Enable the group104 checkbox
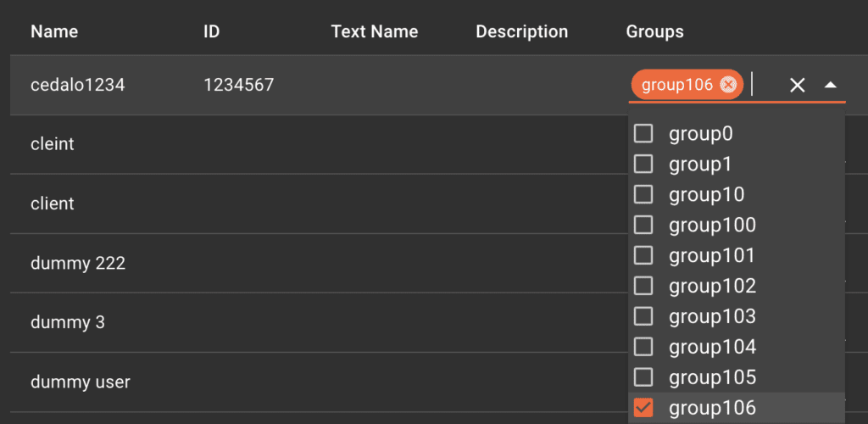868x424 pixels. 644,348
